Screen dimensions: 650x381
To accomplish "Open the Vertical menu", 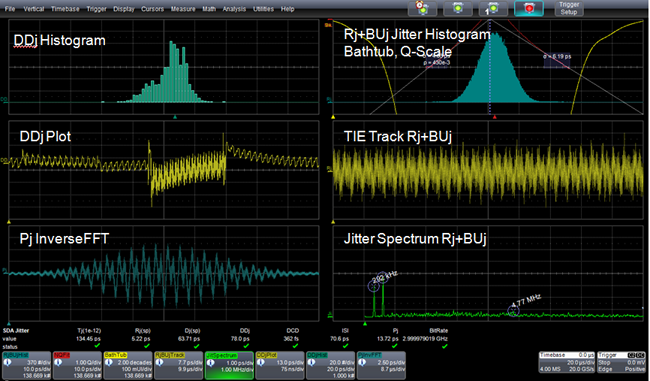I will click(34, 9).
